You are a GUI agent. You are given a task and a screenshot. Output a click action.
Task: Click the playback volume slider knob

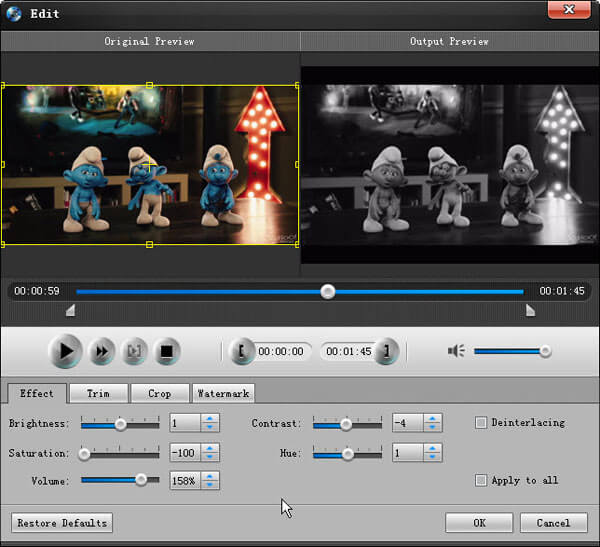click(x=545, y=351)
